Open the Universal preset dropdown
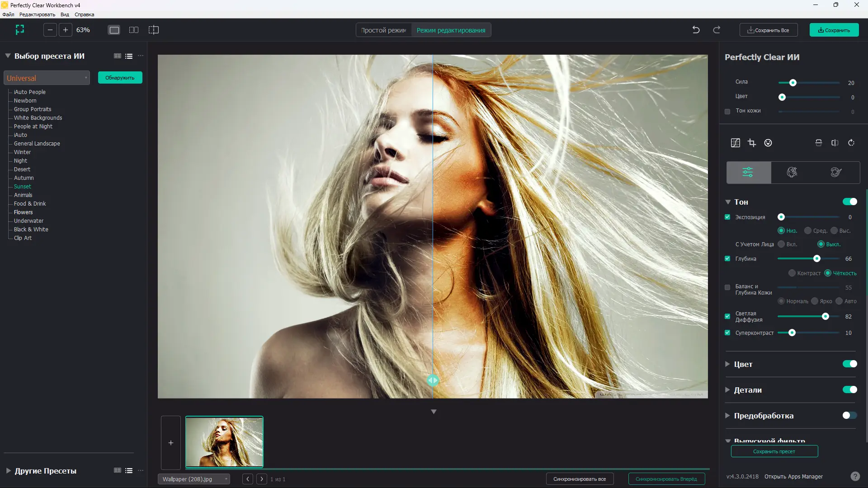The height and width of the screenshot is (488, 868). click(x=47, y=78)
